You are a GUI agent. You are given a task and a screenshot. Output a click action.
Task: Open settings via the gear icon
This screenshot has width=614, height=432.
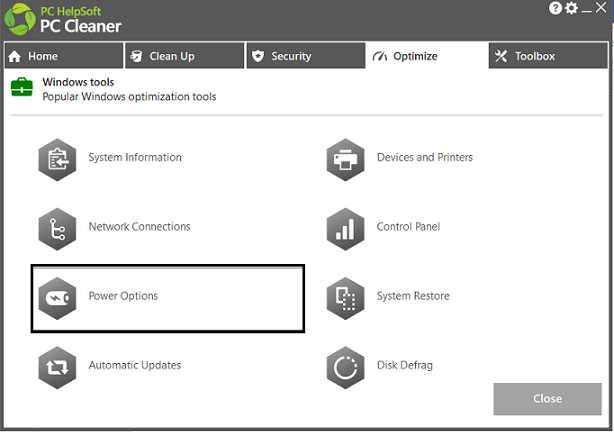click(572, 8)
